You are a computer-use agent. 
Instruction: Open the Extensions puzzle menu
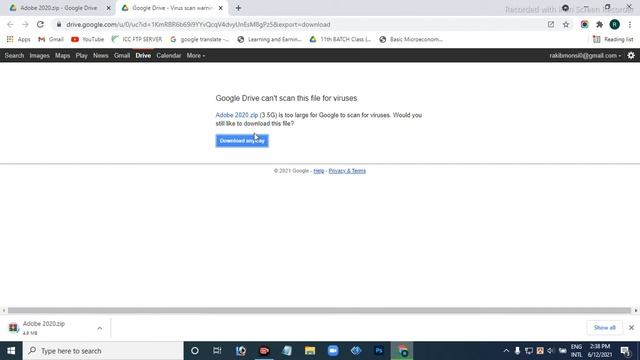pos(599,24)
